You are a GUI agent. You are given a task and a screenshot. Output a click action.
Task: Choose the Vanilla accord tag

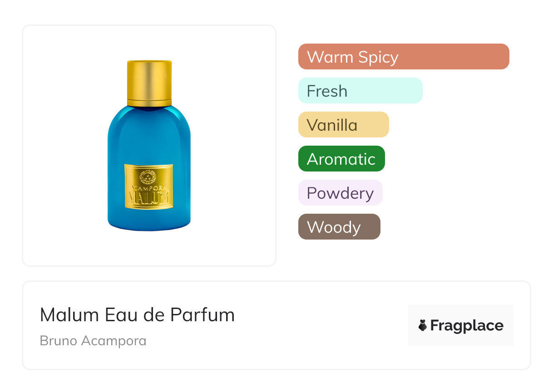tap(344, 125)
